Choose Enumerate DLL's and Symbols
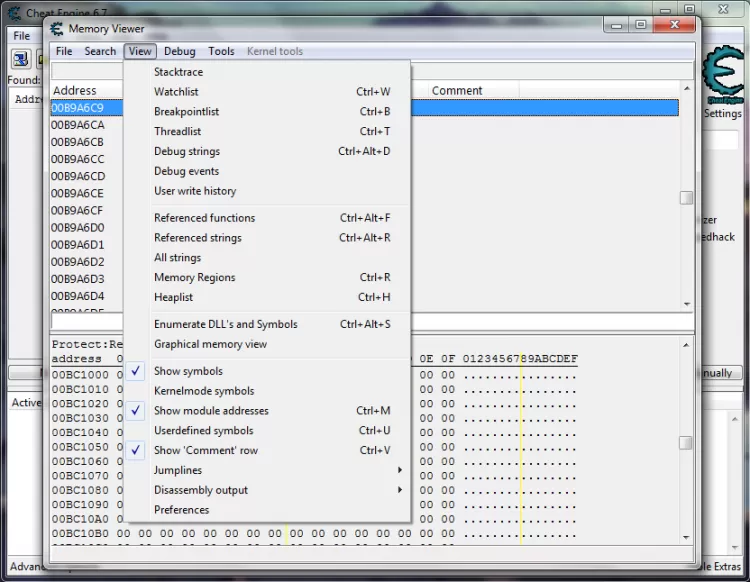Viewport: 750px width, 582px height. click(x=225, y=324)
